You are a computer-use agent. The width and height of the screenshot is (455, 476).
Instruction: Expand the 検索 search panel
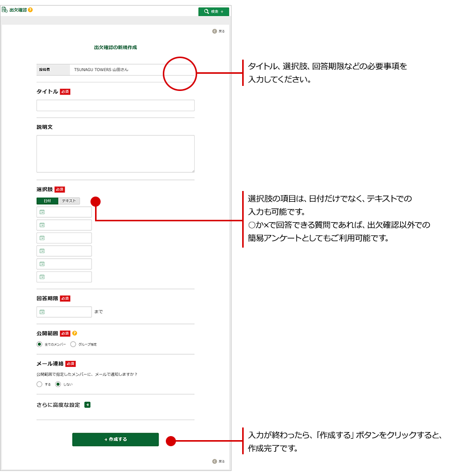point(213,11)
